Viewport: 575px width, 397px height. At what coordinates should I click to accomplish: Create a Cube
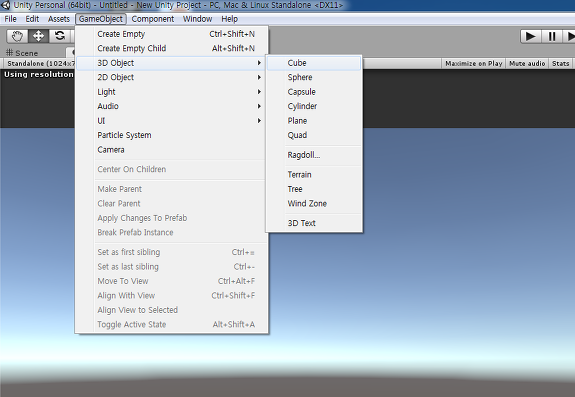(314, 63)
